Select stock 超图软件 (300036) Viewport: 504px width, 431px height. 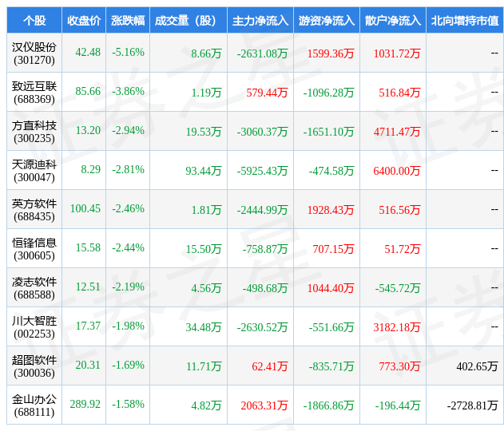pos(34,366)
